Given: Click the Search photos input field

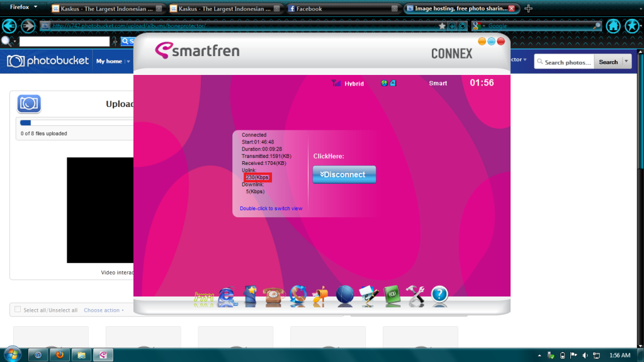Looking at the screenshot, I should click(x=564, y=62).
